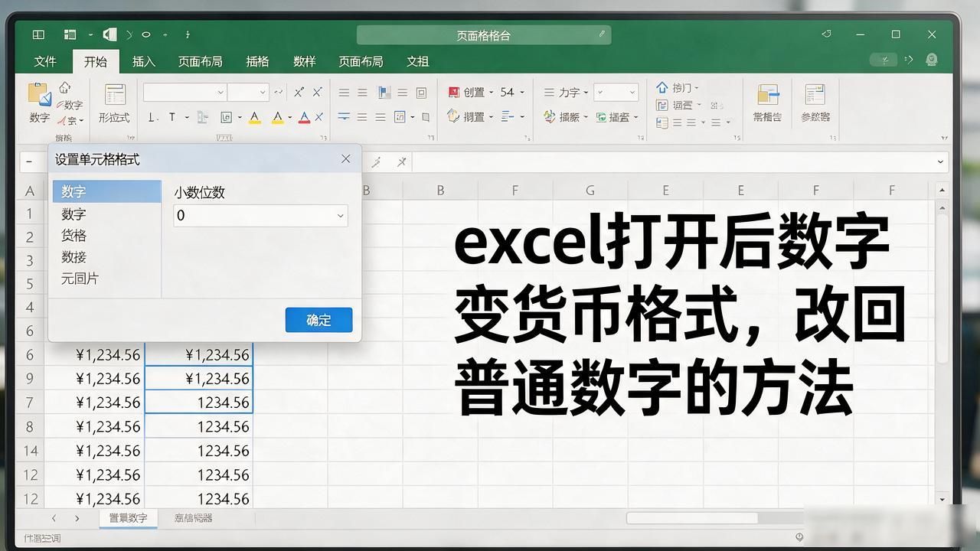Select the row 14 header

[x=30, y=451]
